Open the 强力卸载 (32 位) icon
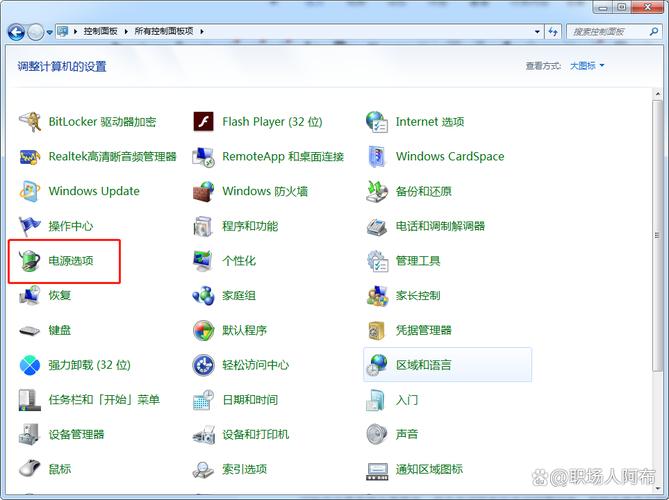 [30, 365]
